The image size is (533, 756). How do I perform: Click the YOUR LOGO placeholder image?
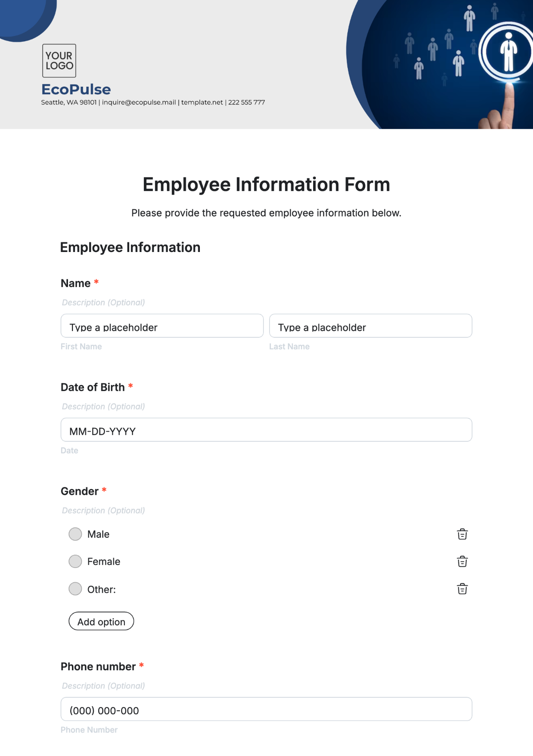tap(59, 61)
